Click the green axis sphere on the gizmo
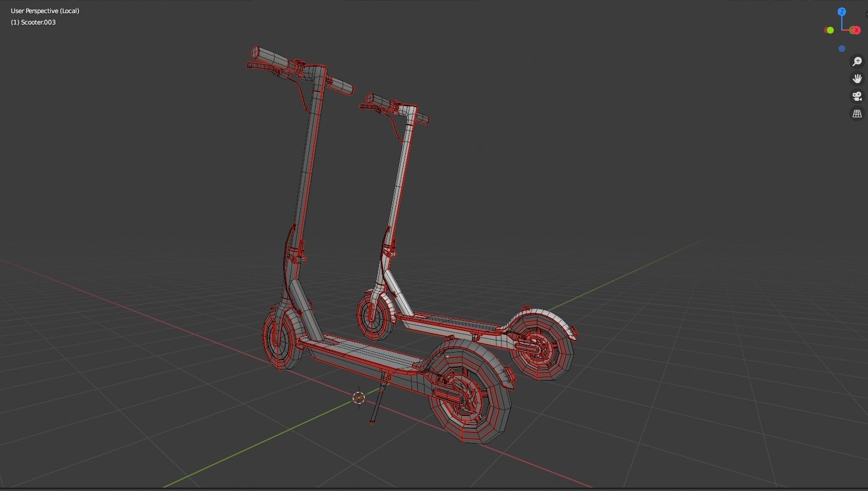Image resolution: width=868 pixels, height=491 pixels. (x=830, y=30)
